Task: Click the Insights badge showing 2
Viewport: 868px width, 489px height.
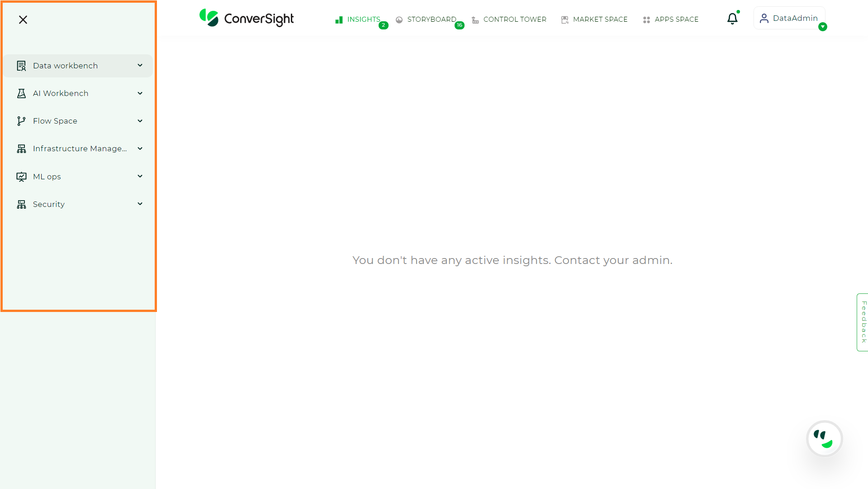Action: point(383,25)
